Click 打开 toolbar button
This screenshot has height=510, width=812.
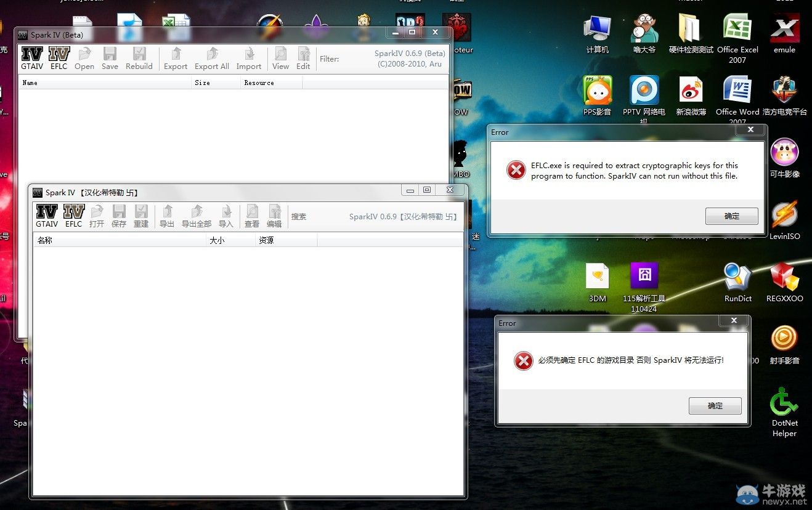(97, 216)
